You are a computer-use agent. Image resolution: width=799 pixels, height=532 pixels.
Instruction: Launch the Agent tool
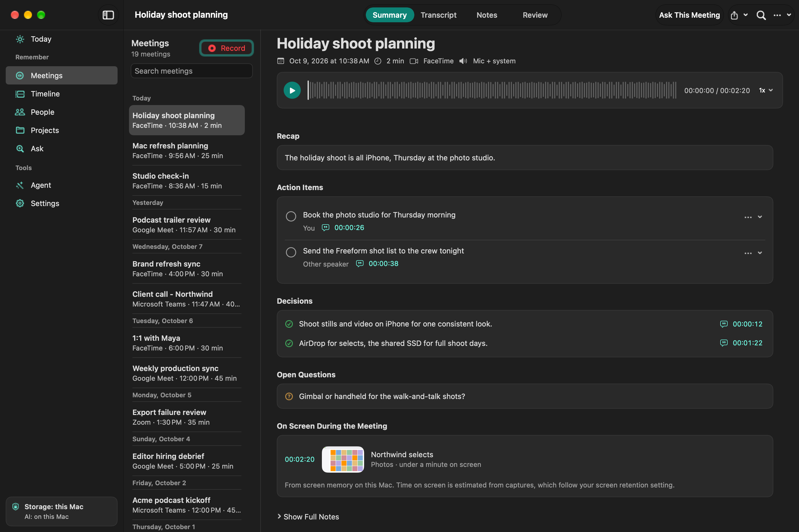(61, 185)
